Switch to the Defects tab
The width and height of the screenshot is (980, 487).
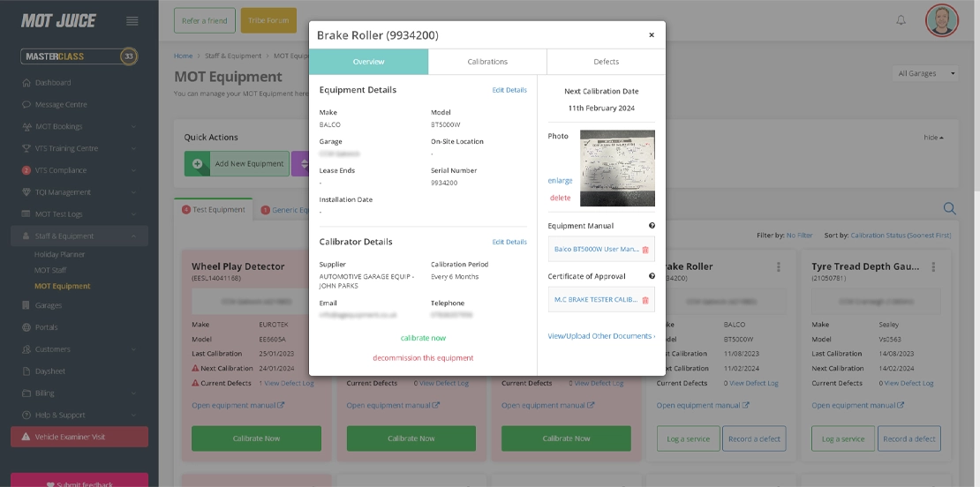(607, 62)
